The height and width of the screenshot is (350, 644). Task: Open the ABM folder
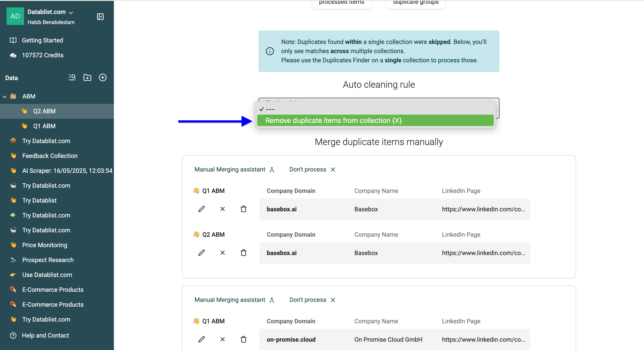29,96
